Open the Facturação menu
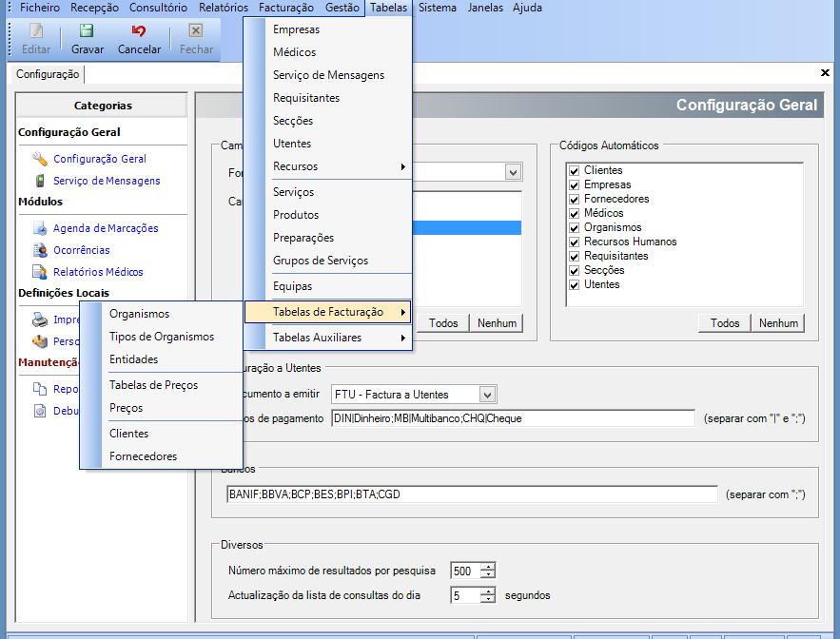The image size is (840, 639). [x=286, y=8]
